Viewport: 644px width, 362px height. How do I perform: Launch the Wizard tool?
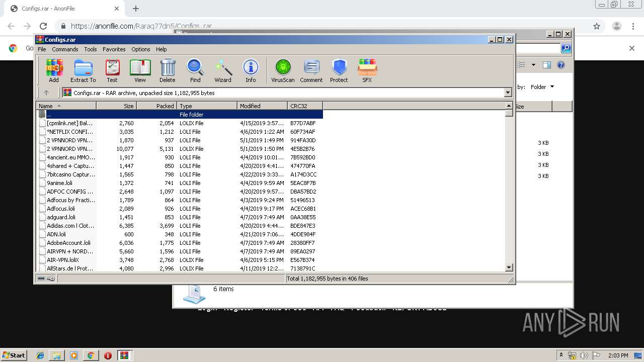(223, 71)
